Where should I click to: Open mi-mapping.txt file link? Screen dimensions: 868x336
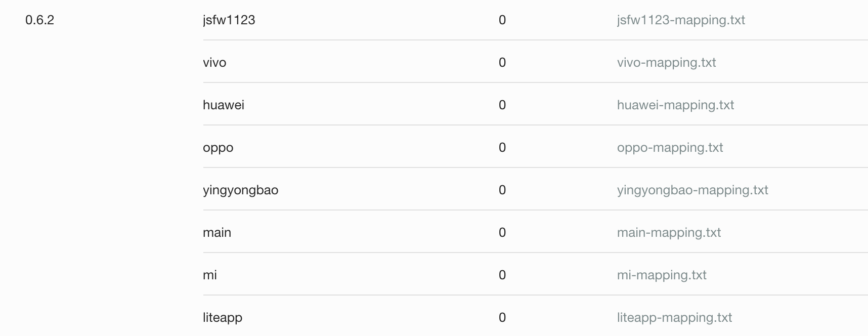point(662,275)
